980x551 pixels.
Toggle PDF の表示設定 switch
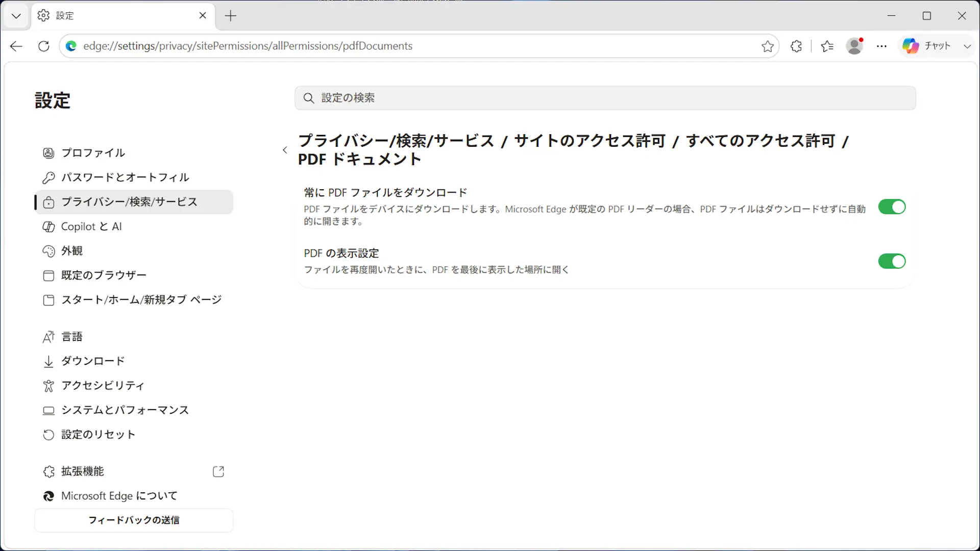(x=892, y=261)
